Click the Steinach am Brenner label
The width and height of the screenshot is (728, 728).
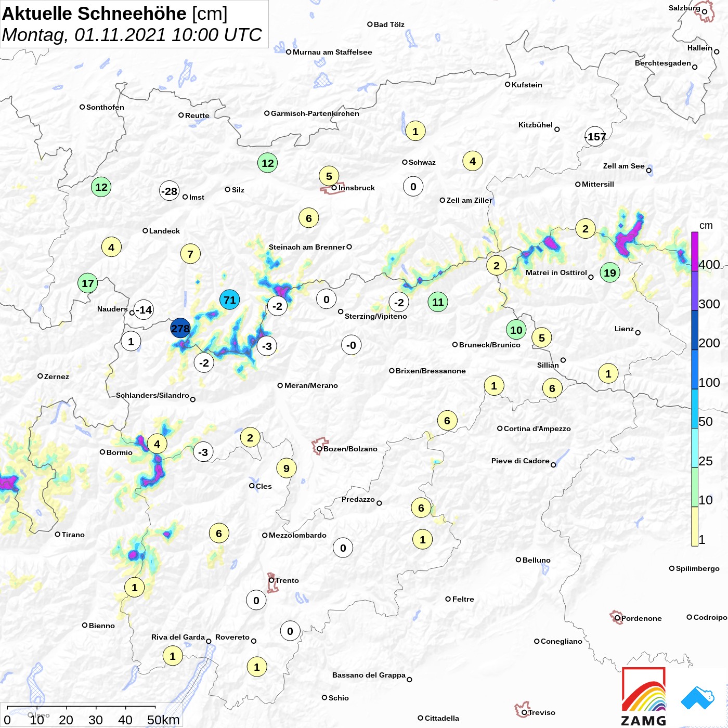coord(307,247)
